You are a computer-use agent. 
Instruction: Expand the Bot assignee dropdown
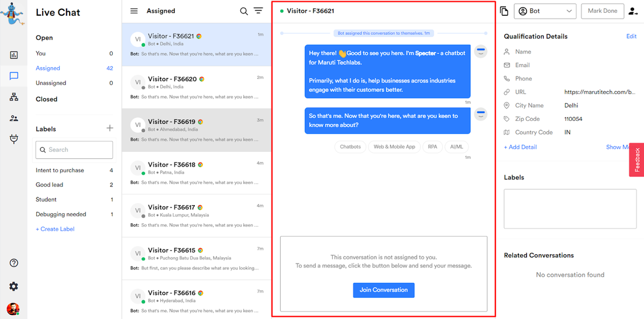pyautogui.click(x=545, y=11)
